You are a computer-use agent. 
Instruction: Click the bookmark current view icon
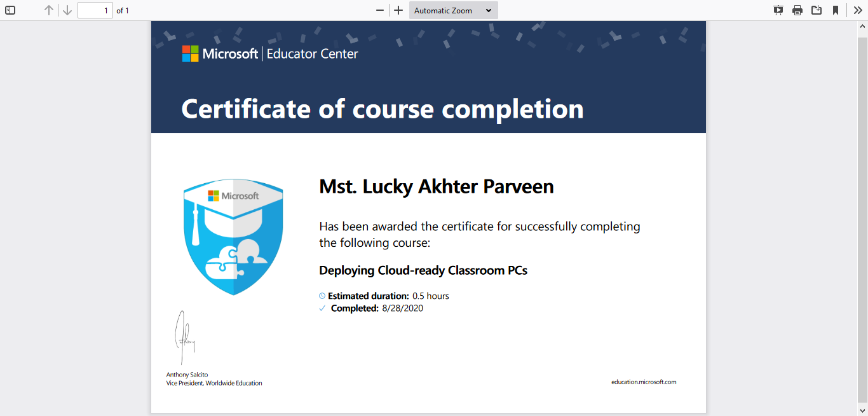point(836,10)
